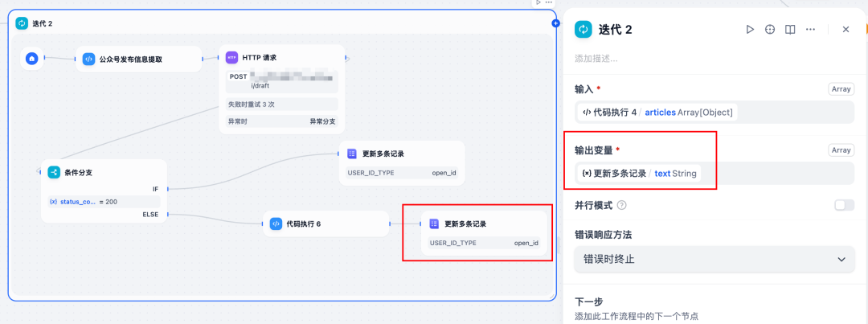Open the help book icon in panel header
The height and width of the screenshot is (324, 868).
click(790, 30)
